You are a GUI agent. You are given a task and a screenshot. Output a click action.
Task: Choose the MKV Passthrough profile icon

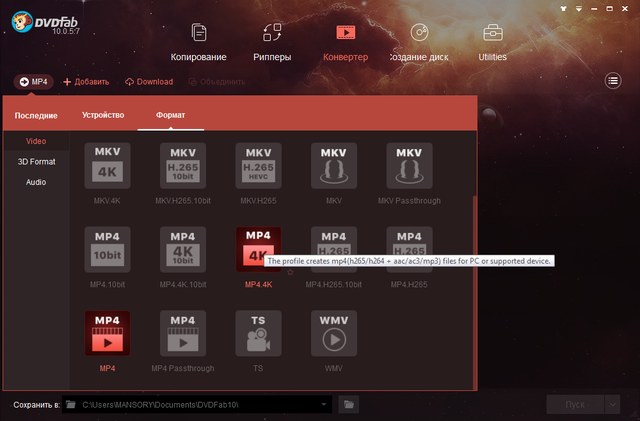point(409,166)
